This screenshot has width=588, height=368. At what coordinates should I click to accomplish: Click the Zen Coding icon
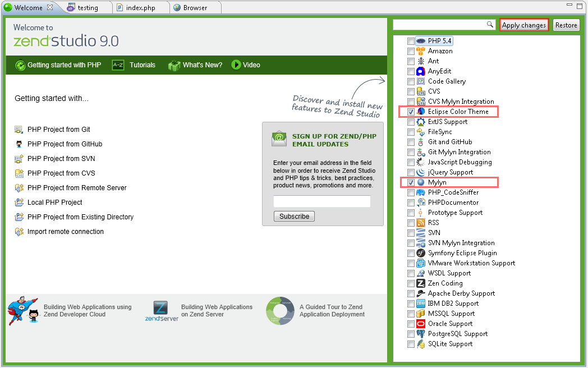(421, 283)
